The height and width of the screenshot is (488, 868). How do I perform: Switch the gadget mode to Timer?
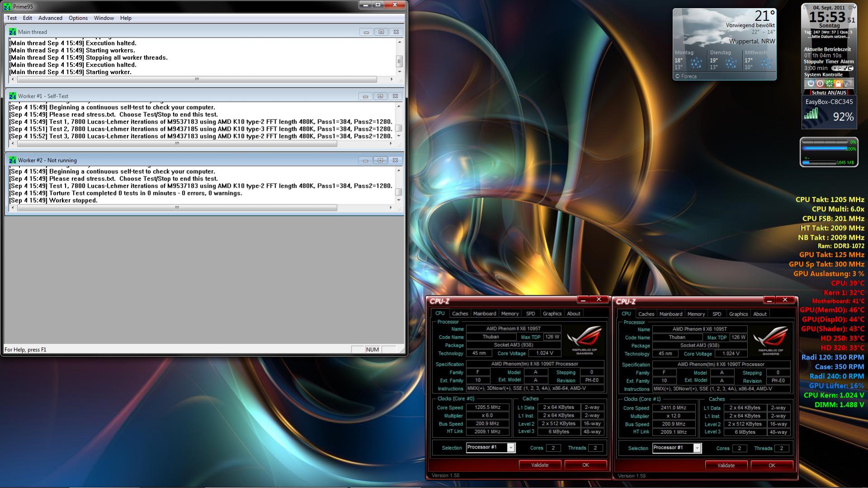(833, 62)
